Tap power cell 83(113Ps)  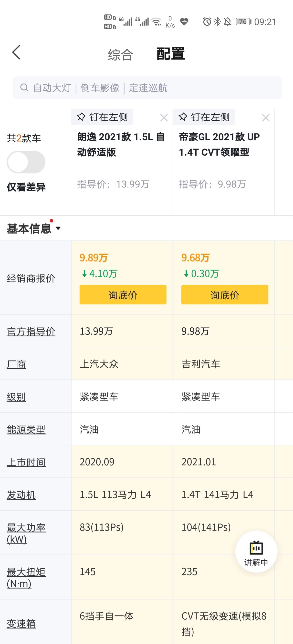point(102,527)
